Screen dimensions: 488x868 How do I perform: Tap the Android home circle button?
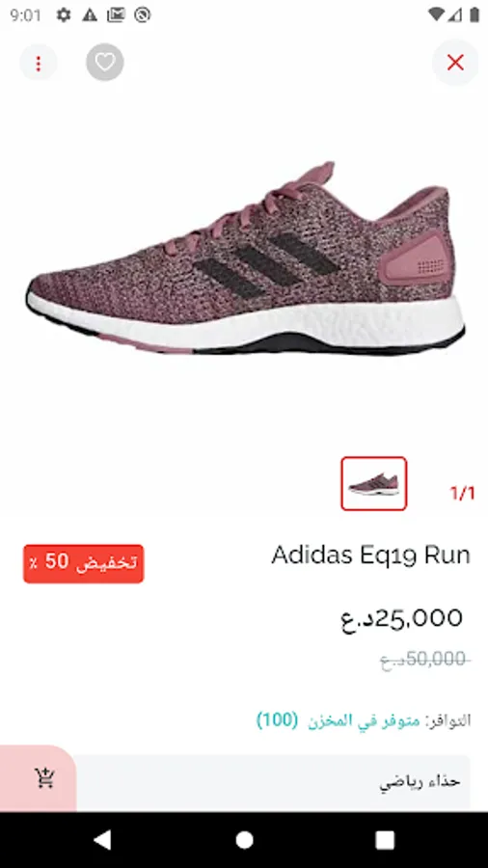click(x=244, y=840)
